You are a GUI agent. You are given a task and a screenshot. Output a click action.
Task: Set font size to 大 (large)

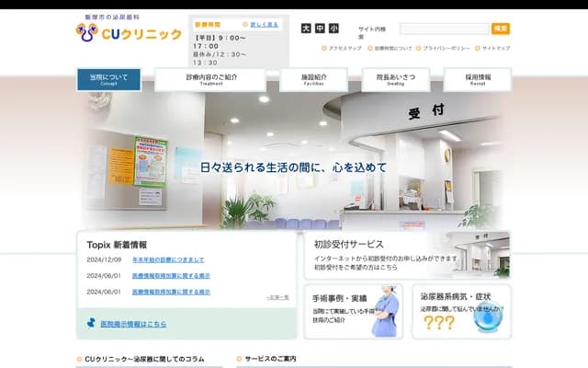[306, 29]
